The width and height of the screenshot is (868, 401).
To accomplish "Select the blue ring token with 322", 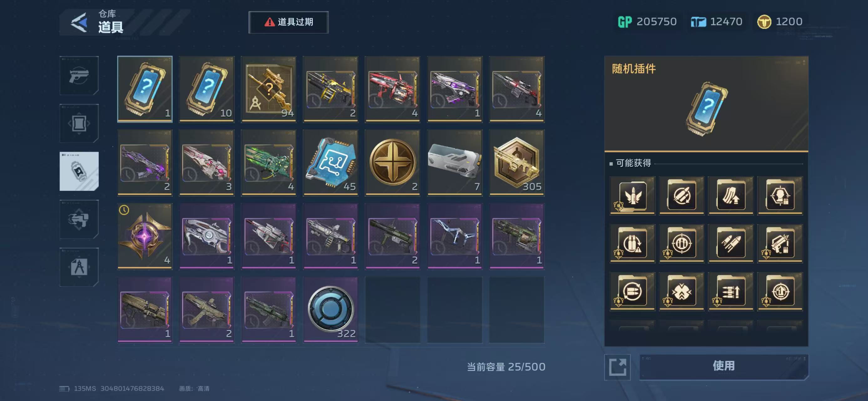I will click(330, 309).
